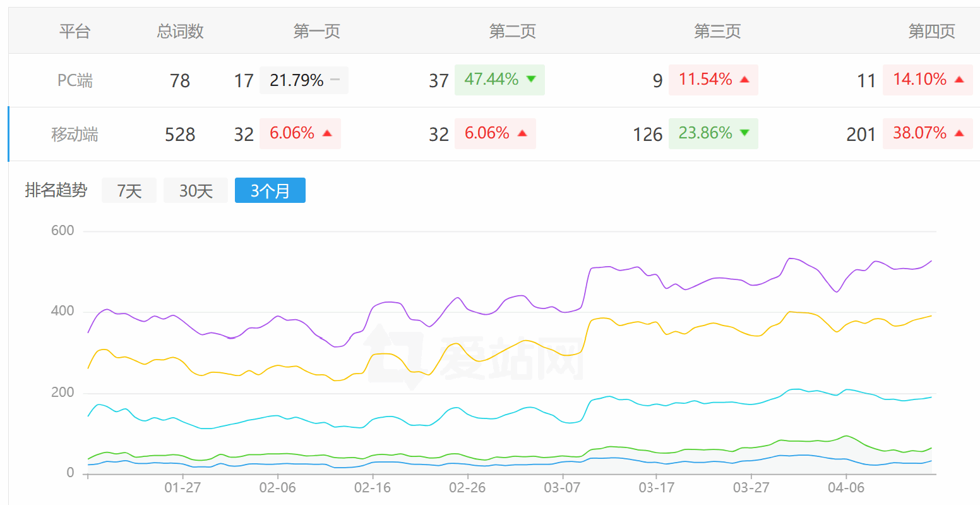Switch to the 30天 trend tab
Screen dimensions: 980x505
click(x=196, y=190)
